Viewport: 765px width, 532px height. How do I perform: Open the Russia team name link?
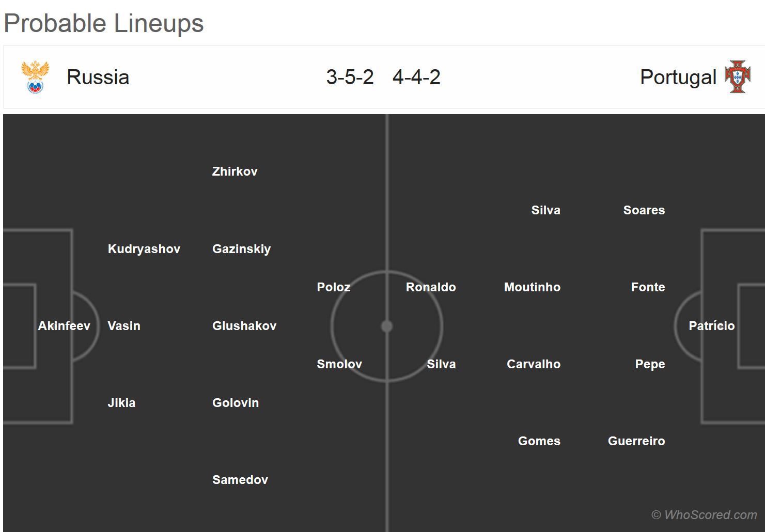tap(98, 77)
